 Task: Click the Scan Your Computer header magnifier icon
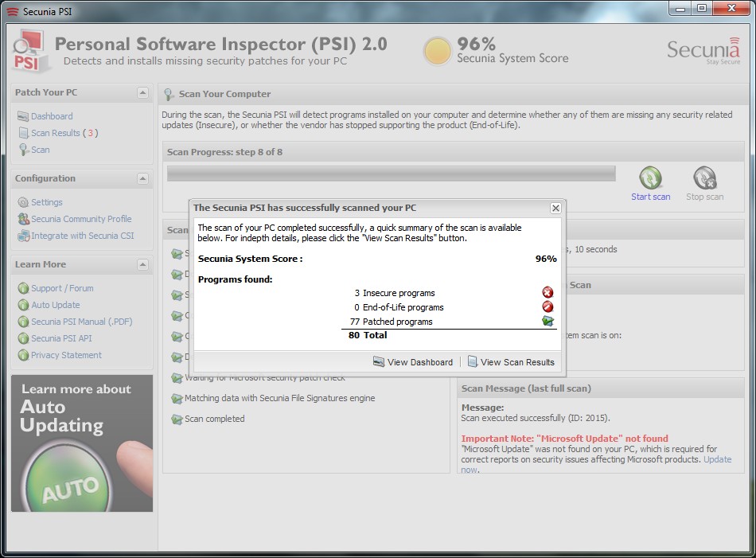click(x=169, y=95)
